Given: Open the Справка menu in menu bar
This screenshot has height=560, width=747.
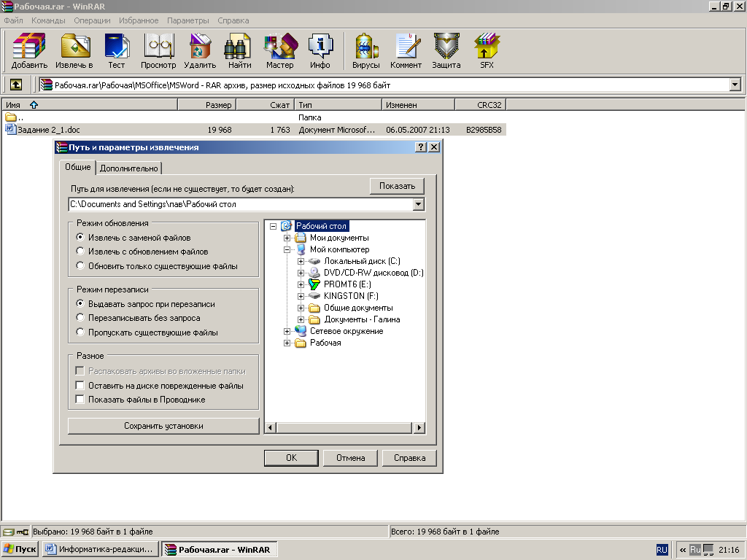Looking at the screenshot, I should (233, 20).
